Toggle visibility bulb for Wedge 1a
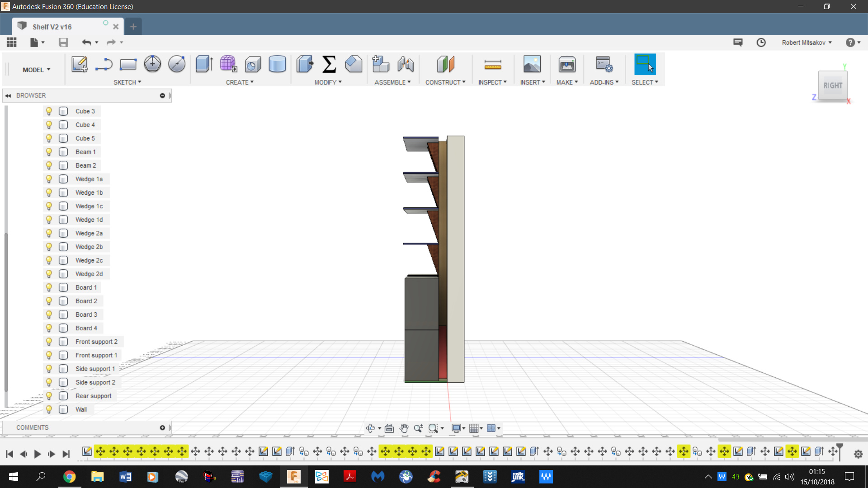This screenshot has height=488, width=868. pos(49,179)
